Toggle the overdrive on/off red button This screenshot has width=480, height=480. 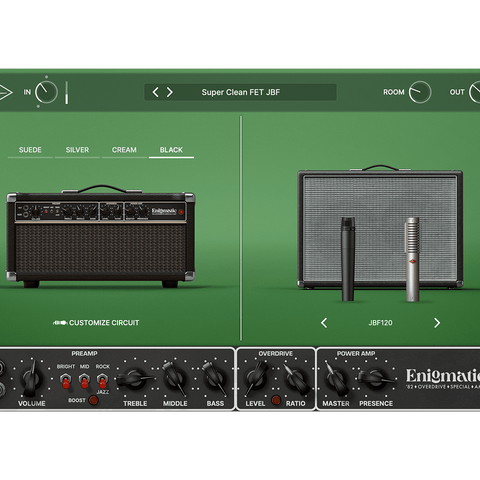(x=276, y=400)
